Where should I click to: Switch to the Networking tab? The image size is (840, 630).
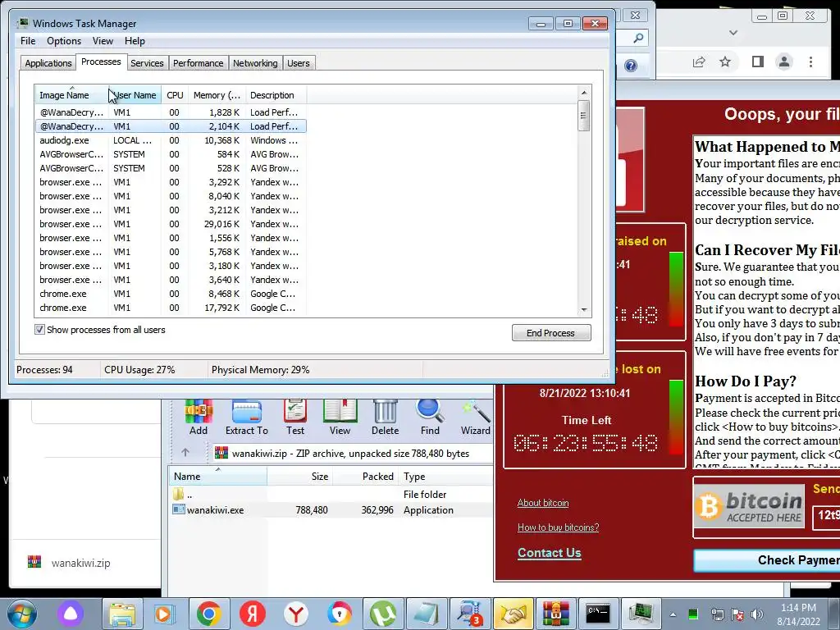(255, 63)
